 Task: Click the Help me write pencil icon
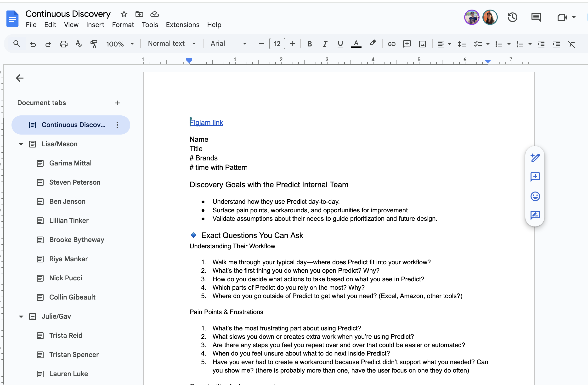(535, 158)
